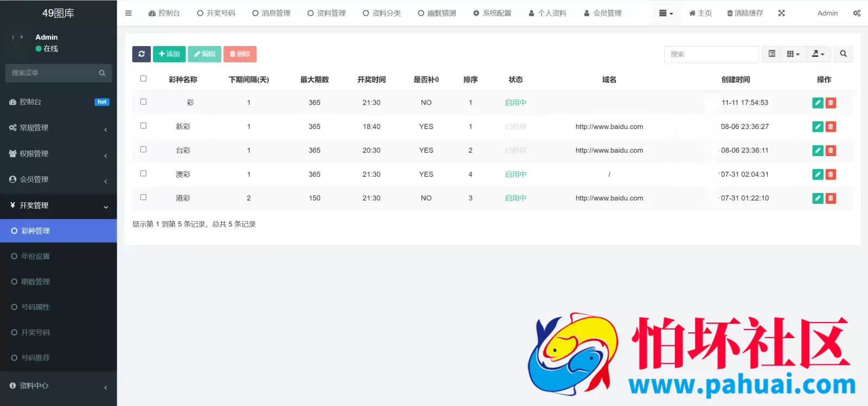Collapse the 开奖管理 sidebar menu
868x406 pixels.
point(58,205)
